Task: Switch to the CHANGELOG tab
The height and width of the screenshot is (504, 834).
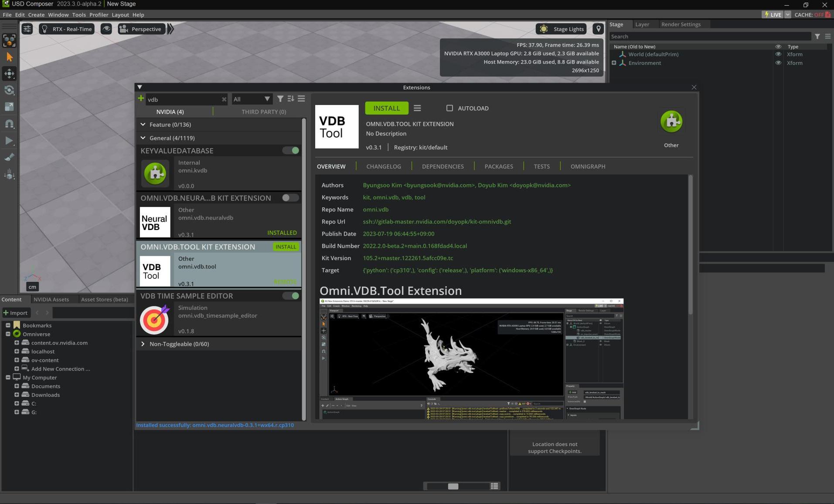Action: click(383, 166)
